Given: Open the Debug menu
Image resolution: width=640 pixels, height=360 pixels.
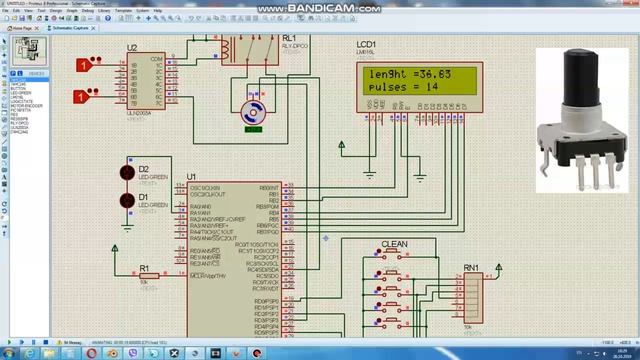Looking at the screenshot, I should [x=88, y=11].
